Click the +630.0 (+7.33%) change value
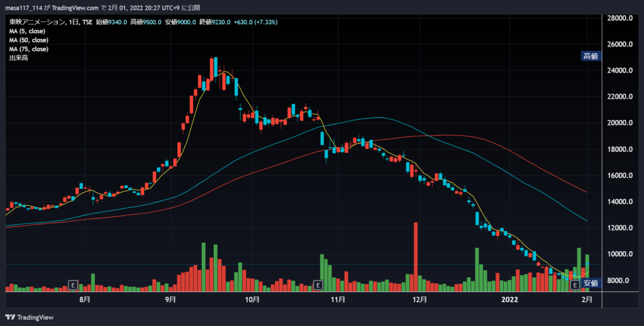 click(x=255, y=22)
